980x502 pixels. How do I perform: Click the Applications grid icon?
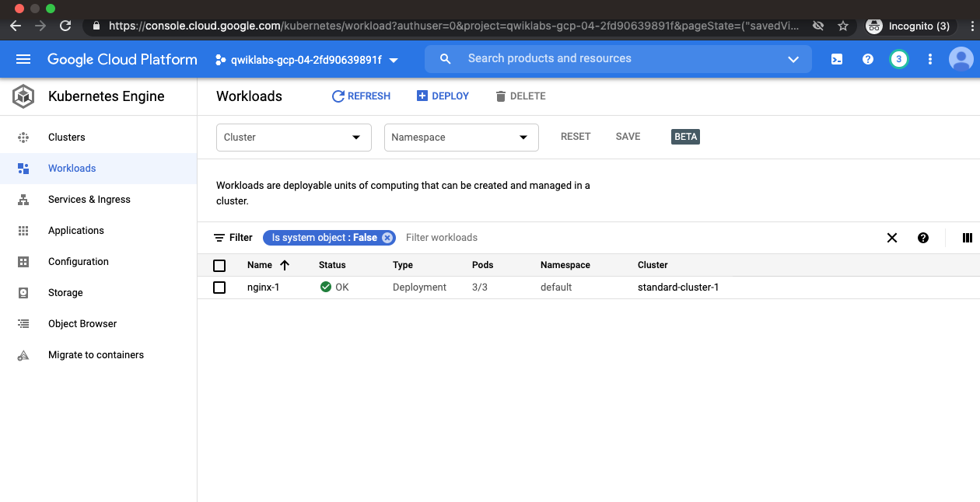[23, 231]
